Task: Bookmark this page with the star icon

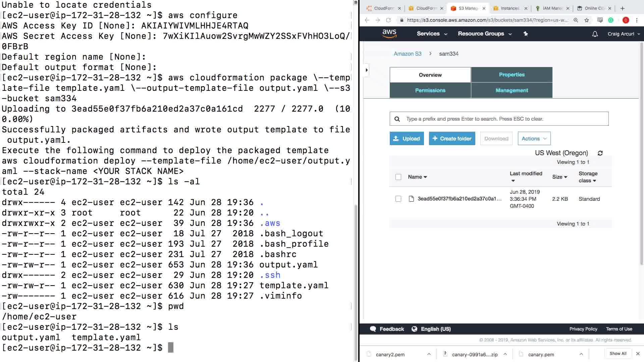Action: (587, 20)
